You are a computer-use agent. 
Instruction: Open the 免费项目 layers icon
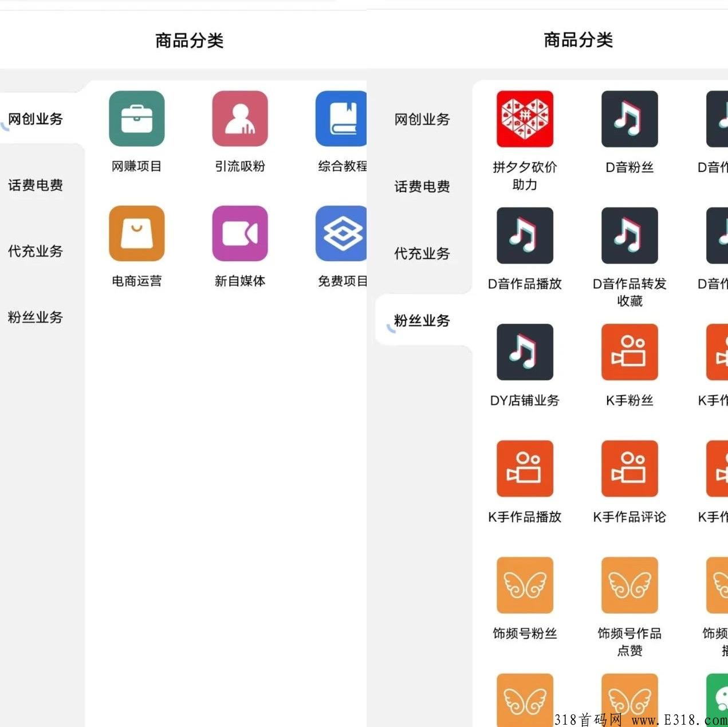(341, 233)
